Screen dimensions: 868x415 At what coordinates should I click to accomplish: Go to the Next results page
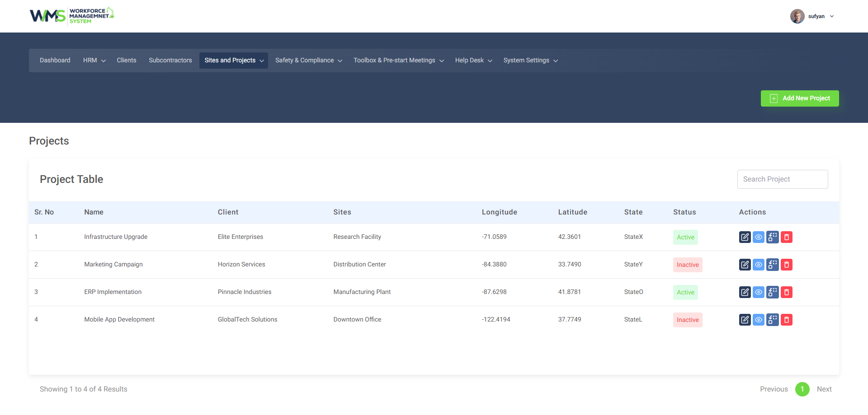click(824, 389)
